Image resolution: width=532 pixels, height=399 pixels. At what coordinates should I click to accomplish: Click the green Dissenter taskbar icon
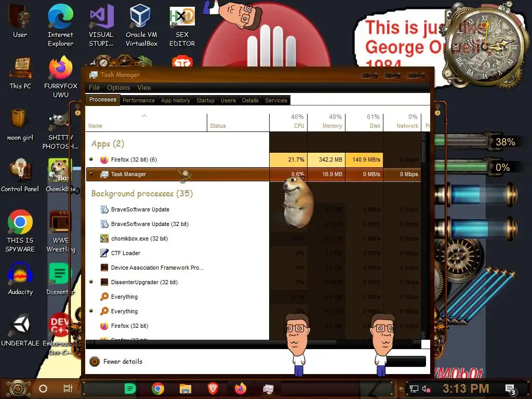130,389
